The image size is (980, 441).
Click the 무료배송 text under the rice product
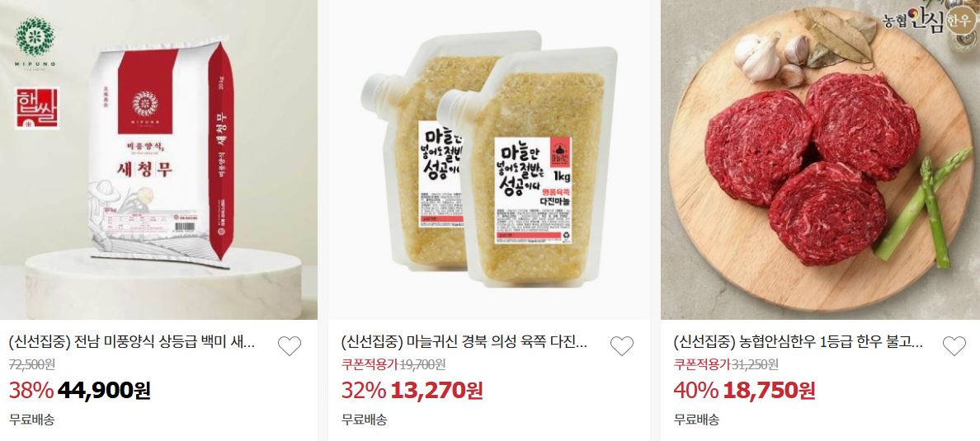click(32, 419)
